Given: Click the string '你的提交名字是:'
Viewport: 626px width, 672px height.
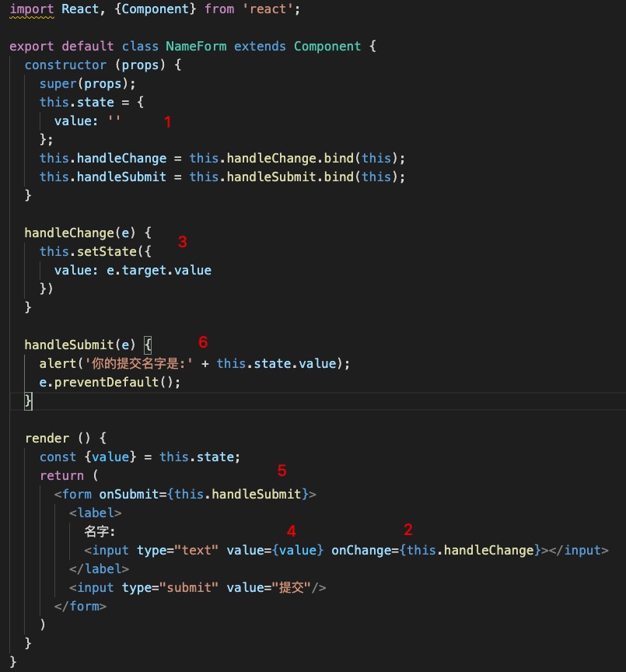Looking at the screenshot, I should click(x=138, y=364).
